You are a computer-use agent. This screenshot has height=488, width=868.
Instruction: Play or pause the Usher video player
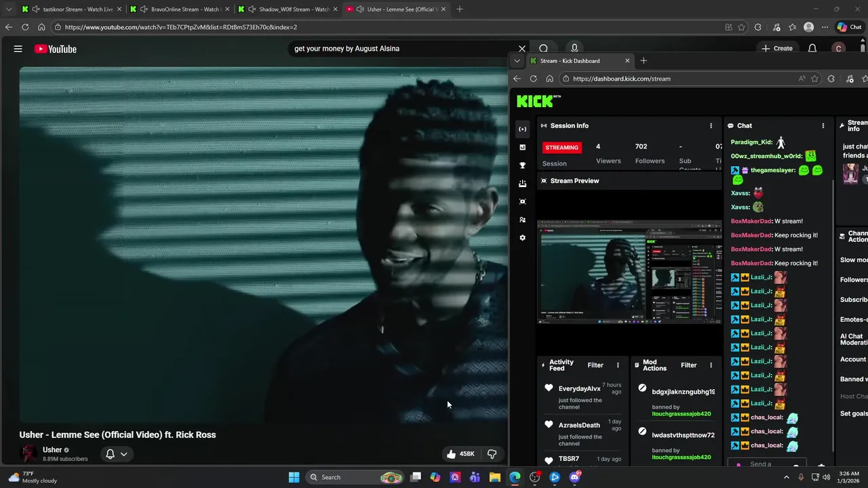point(263,244)
